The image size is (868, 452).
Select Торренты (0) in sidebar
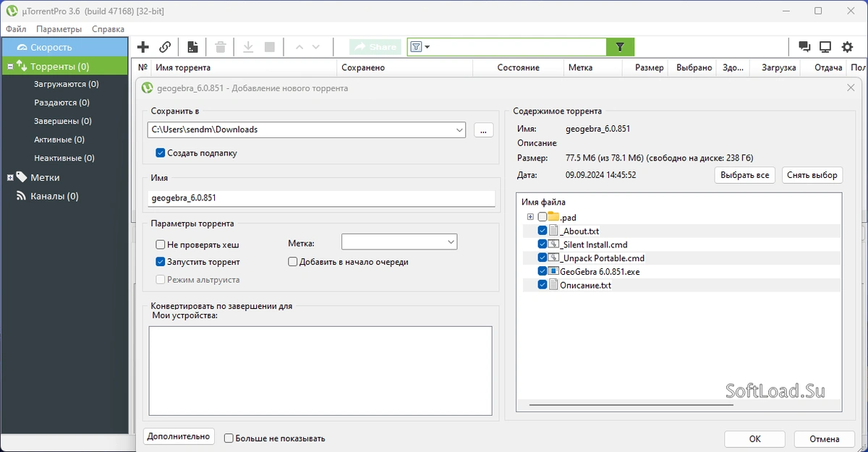(x=64, y=66)
